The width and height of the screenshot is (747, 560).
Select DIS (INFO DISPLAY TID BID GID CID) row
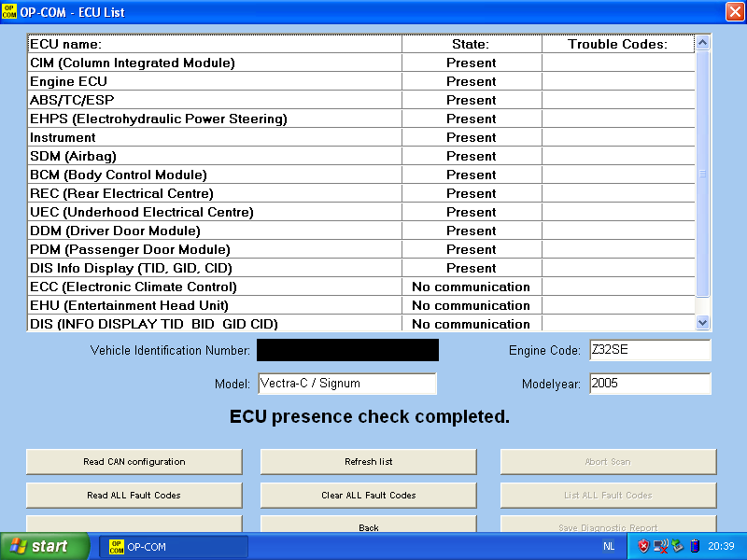[361, 323]
